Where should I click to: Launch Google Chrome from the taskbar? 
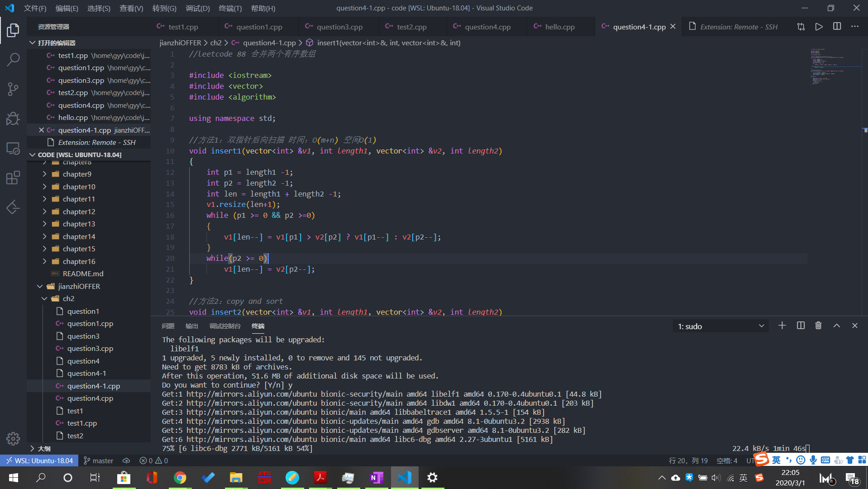click(180, 477)
